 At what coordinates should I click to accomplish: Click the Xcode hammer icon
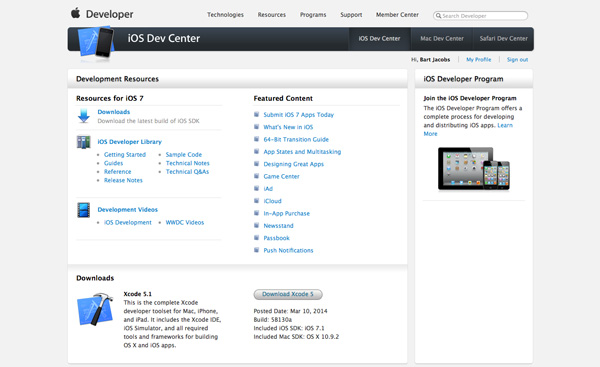[x=95, y=309]
